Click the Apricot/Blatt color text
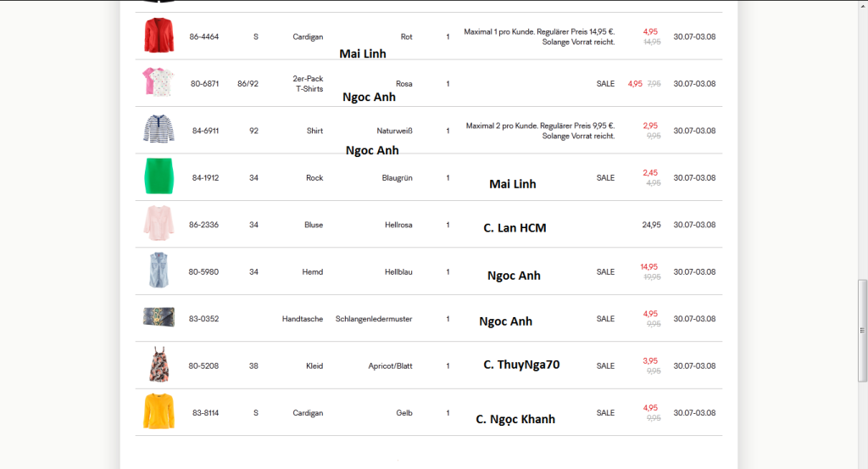 point(390,366)
